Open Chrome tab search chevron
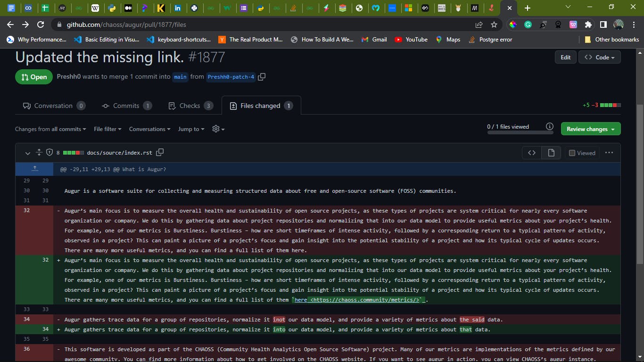 click(x=568, y=7)
